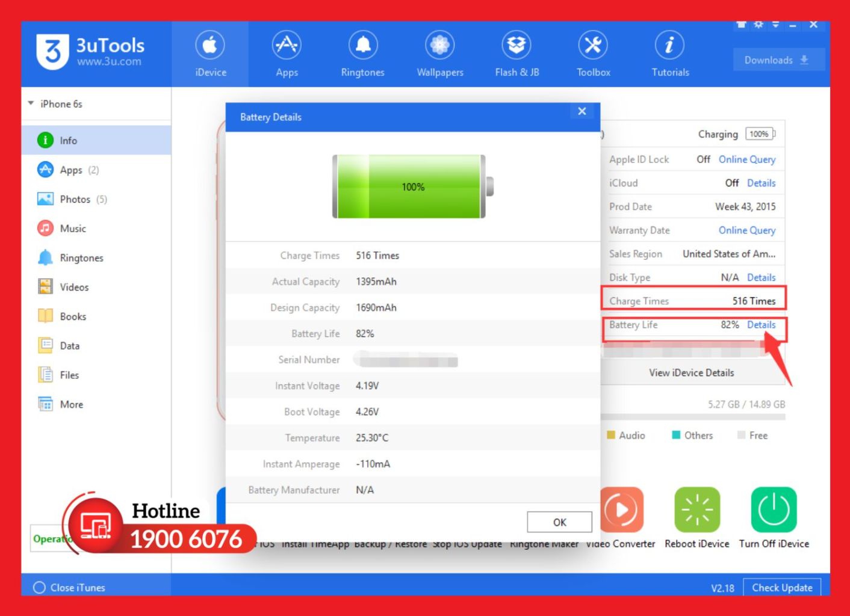Viewport: 850px width, 616px height.
Task: Click View iDevice Details
Action: pos(691,372)
